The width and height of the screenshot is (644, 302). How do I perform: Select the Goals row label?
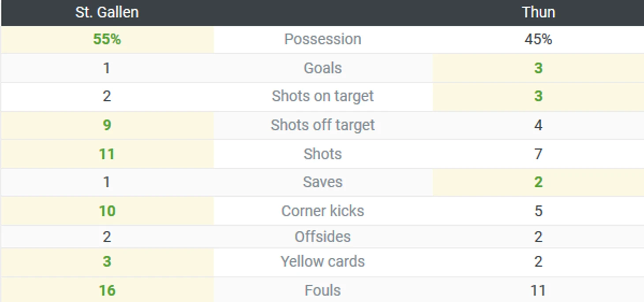[322, 68]
